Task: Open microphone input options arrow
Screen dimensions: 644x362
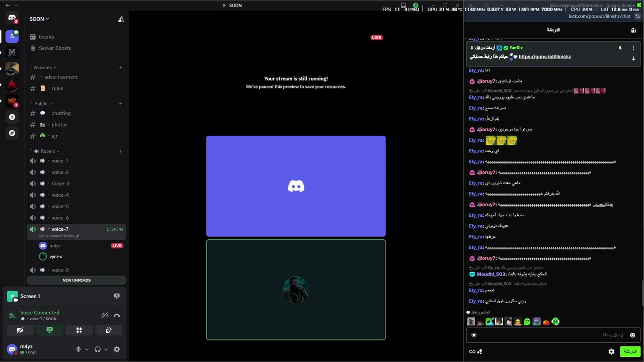Action: pyautogui.click(x=87, y=349)
